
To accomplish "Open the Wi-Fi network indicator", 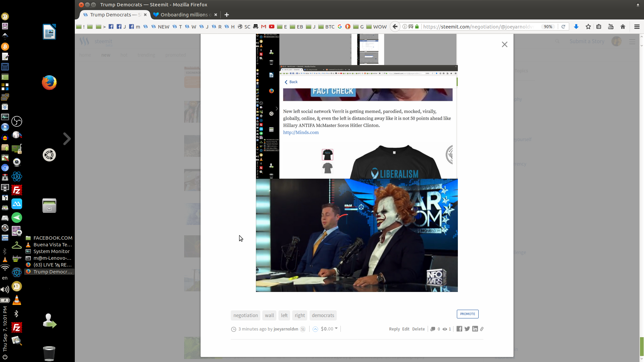I will pos(5,267).
